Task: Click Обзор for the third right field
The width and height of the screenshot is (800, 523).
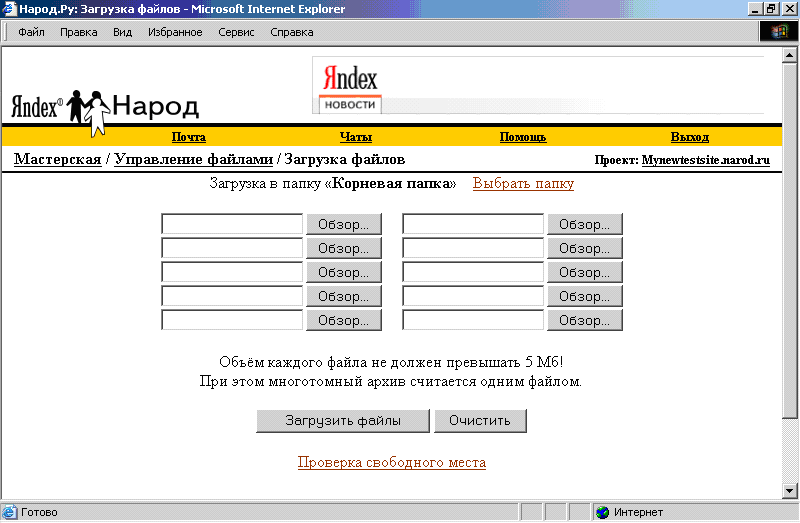Action: coord(585,272)
